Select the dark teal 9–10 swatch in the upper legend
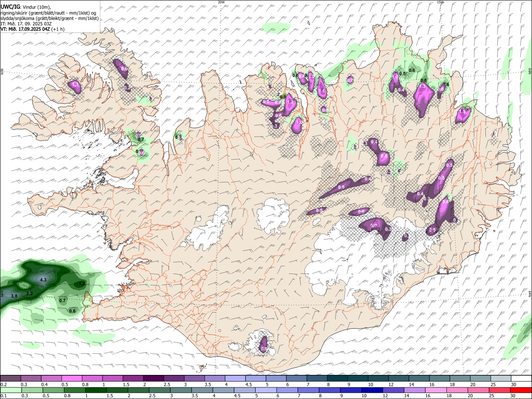 tap(357, 379)
